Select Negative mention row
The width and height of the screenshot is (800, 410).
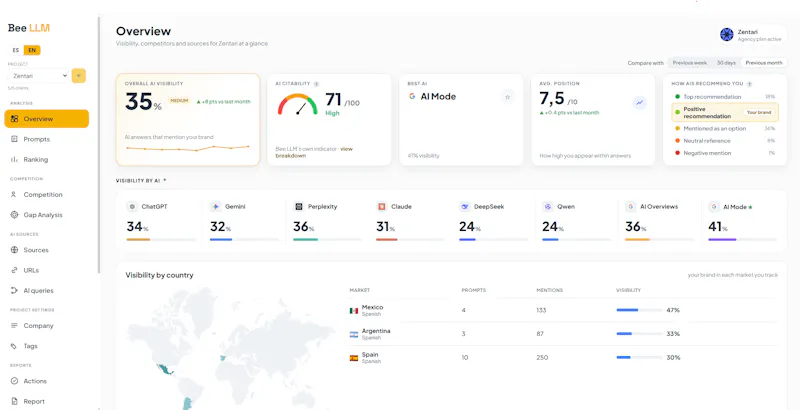(x=724, y=153)
